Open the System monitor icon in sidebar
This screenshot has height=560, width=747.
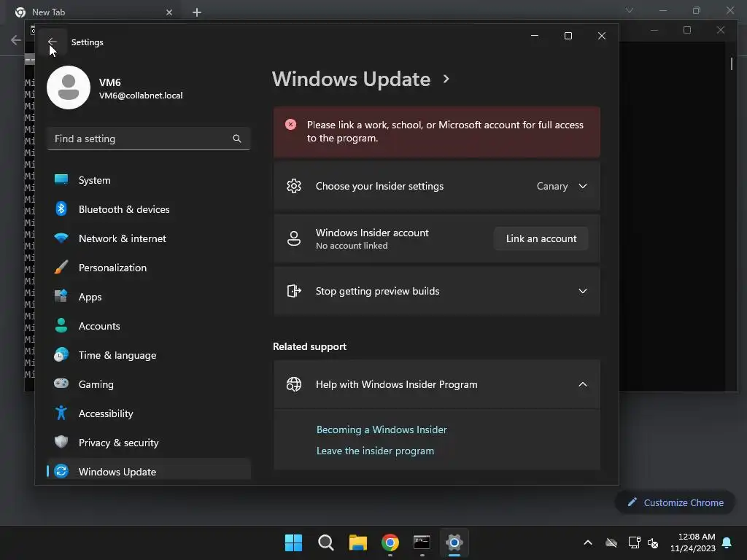click(x=61, y=179)
